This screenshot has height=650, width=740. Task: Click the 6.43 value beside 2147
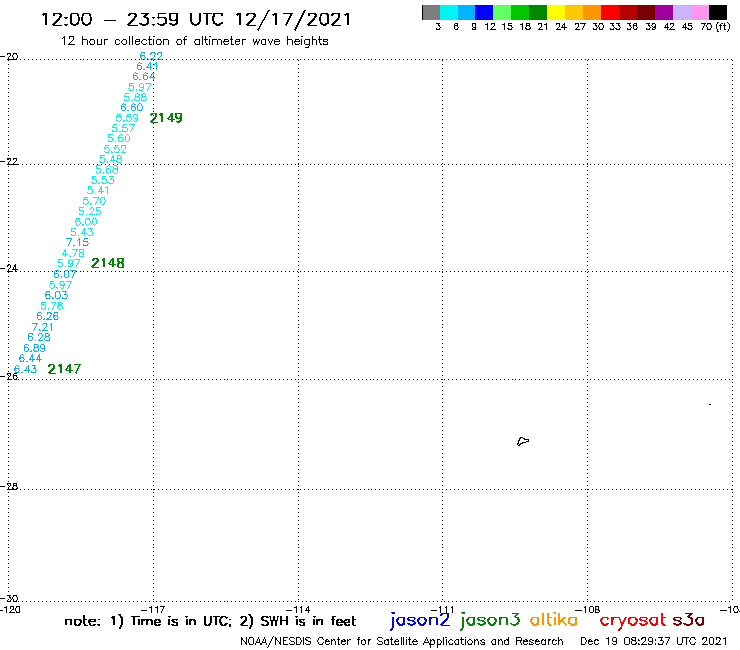point(25,369)
